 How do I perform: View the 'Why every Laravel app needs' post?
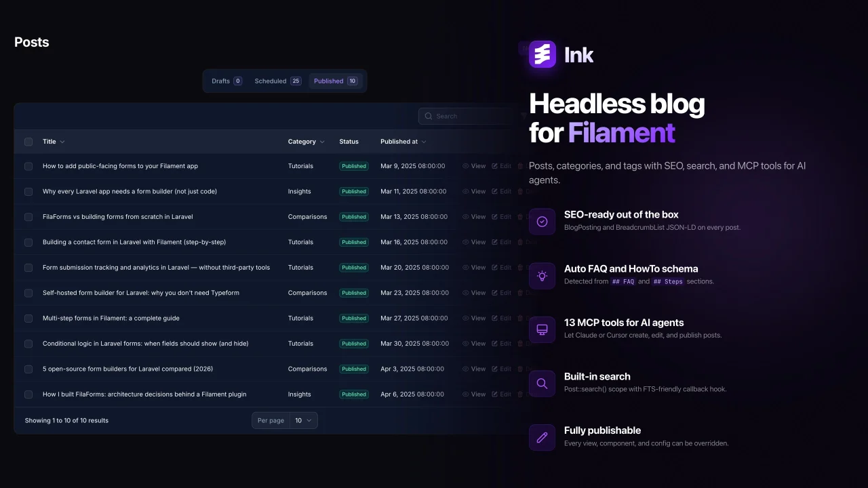pyautogui.click(x=474, y=191)
